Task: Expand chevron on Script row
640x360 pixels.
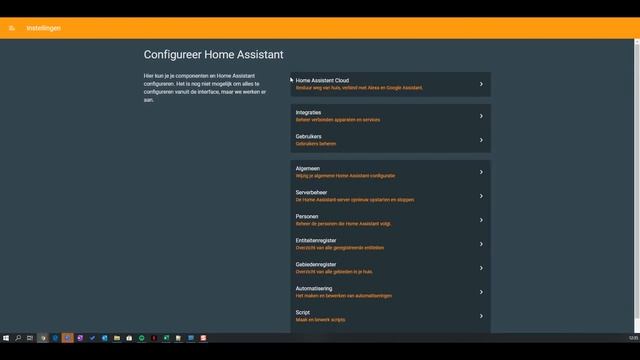Action: (481, 316)
